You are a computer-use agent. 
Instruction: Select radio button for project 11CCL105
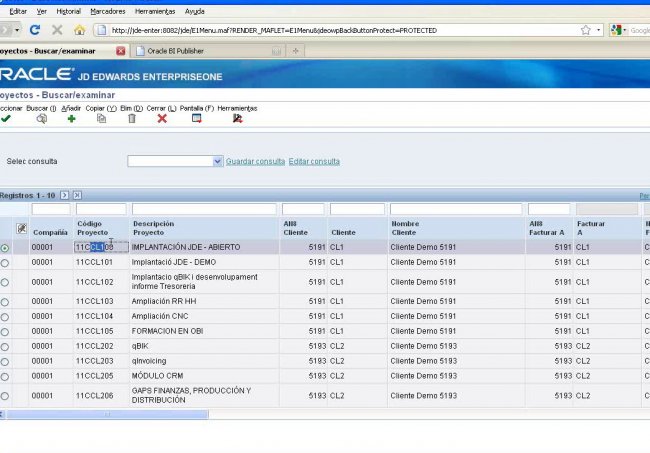coord(5,332)
